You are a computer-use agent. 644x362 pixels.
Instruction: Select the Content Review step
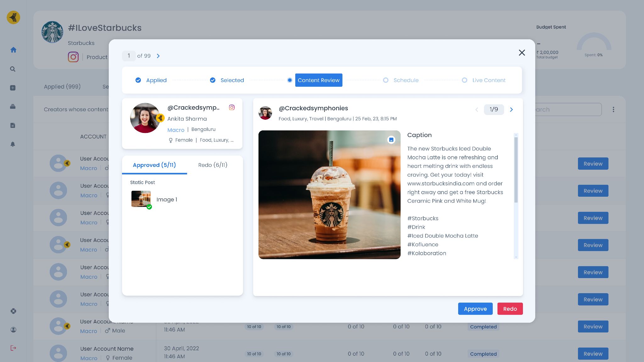319,80
